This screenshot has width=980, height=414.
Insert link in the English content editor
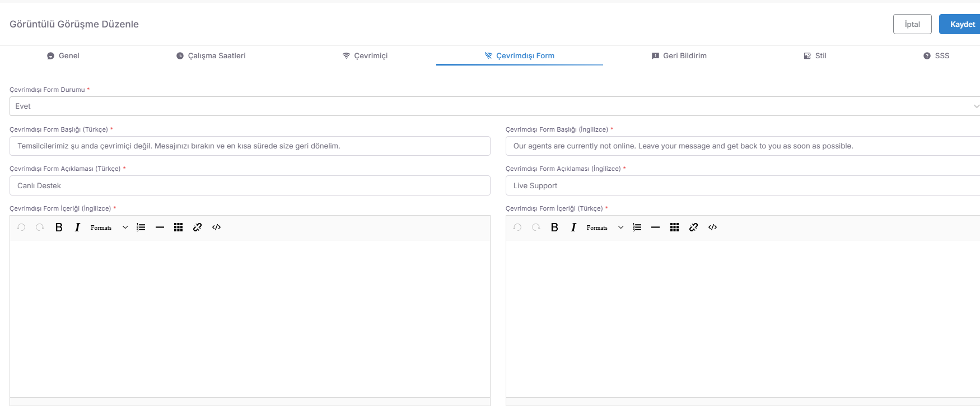coord(197,227)
